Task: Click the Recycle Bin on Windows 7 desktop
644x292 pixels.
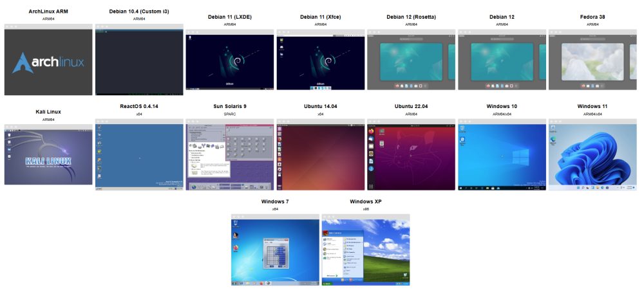Action: [x=236, y=224]
